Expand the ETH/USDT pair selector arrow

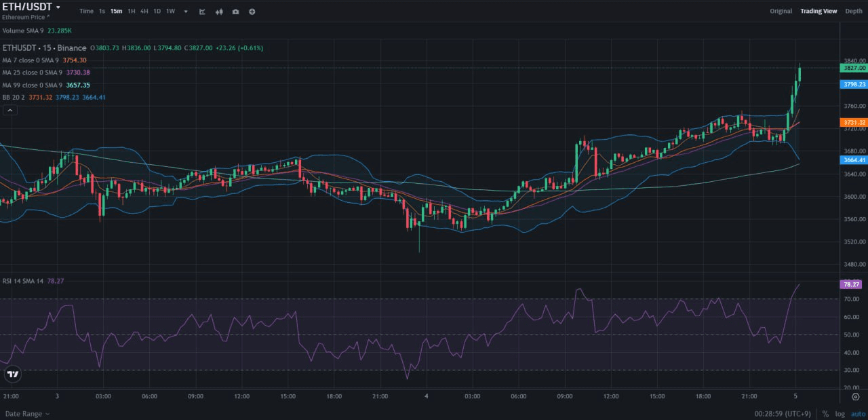point(58,7)
